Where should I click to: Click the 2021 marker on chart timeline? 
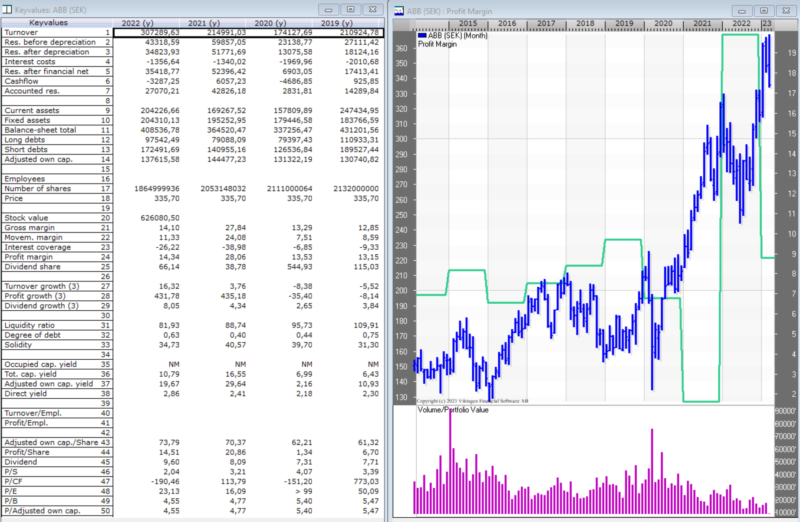tap(702, 22)
